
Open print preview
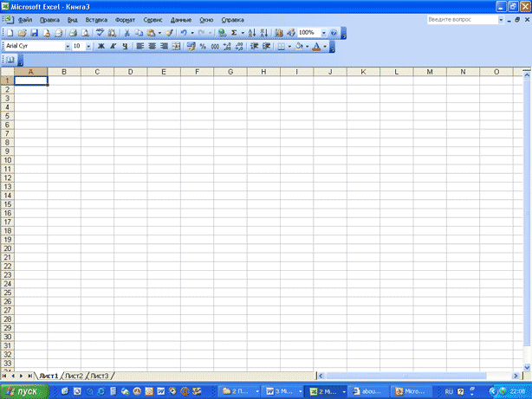[85, 33]
